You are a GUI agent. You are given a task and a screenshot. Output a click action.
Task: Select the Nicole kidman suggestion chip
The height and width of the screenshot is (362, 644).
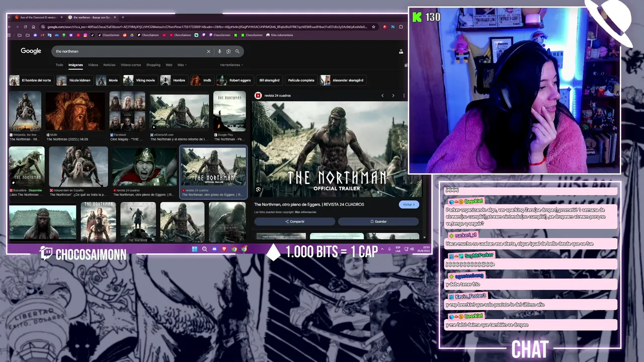[74, 80]
